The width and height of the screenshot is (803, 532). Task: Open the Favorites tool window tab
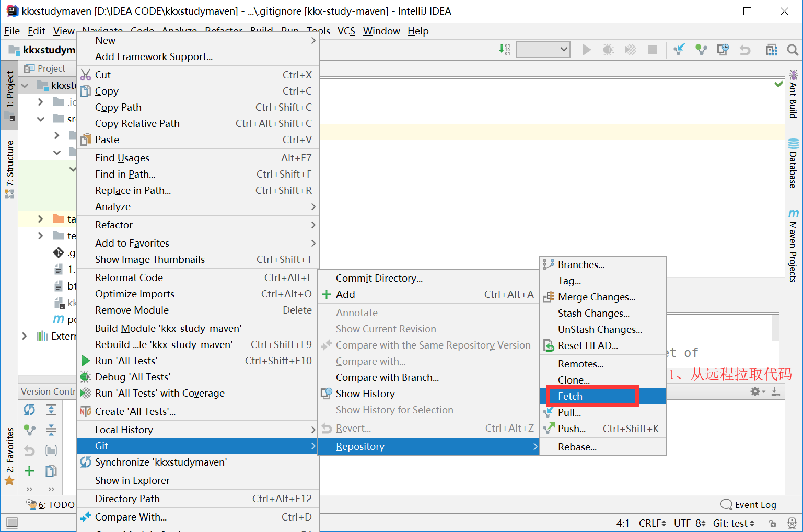point(9,456)
